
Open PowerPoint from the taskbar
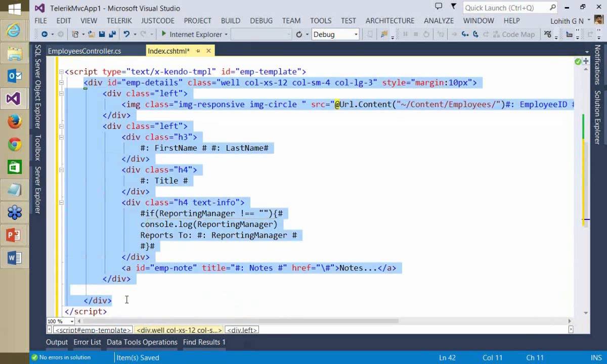point(14,235)
